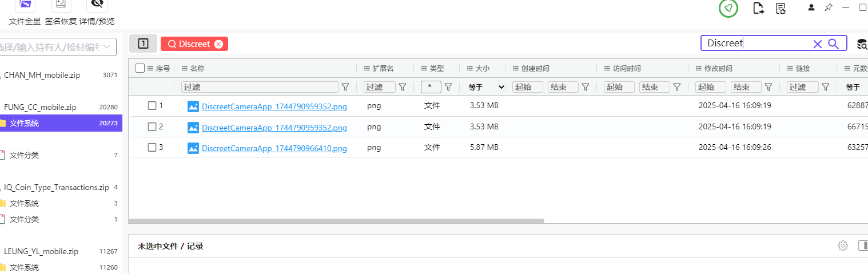Select FUNG_CC_mobile.zip in sidebar

(x=40, y=107)
